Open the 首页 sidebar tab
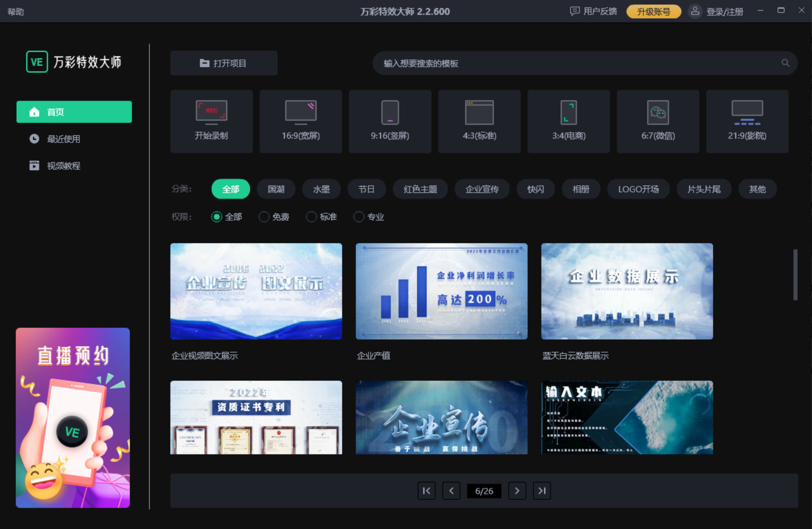The image size is (812, 529). click(x=74, y=112)
